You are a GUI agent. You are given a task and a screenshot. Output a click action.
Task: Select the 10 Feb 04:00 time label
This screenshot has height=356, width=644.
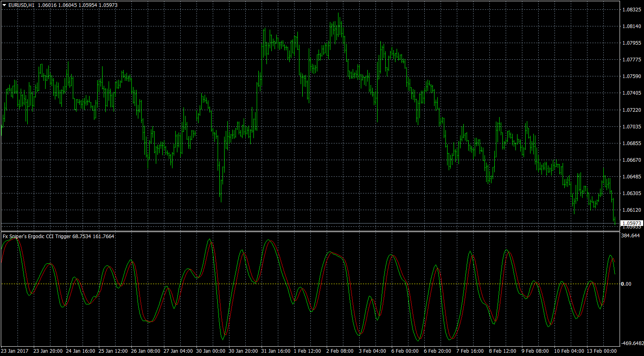coord(569,351)
